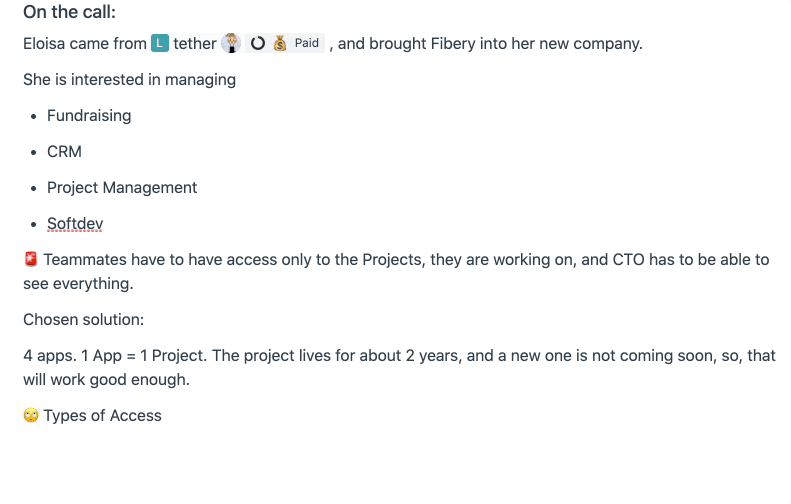Click the Types of Access heading
791x504 pixels.
102,416
